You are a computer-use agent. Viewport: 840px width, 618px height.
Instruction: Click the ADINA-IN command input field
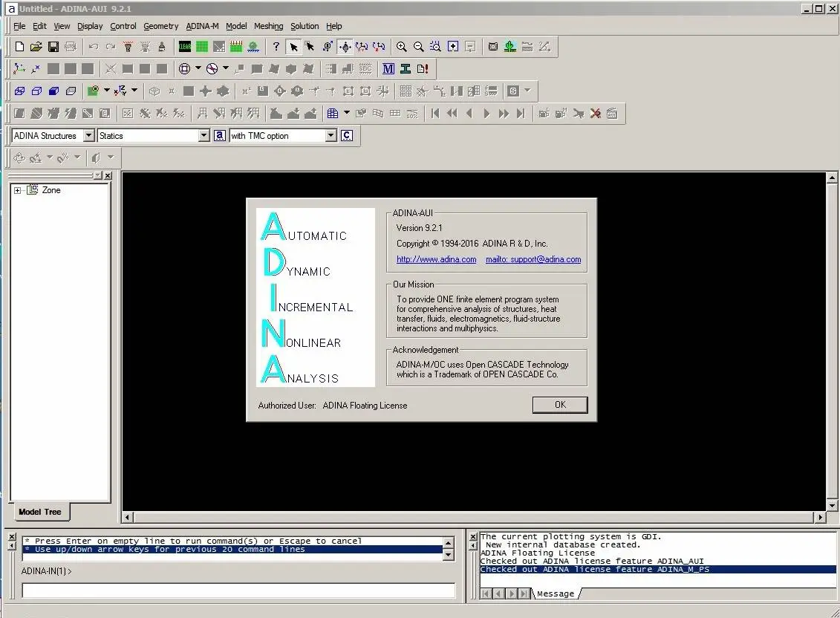[x=238, y=591]
